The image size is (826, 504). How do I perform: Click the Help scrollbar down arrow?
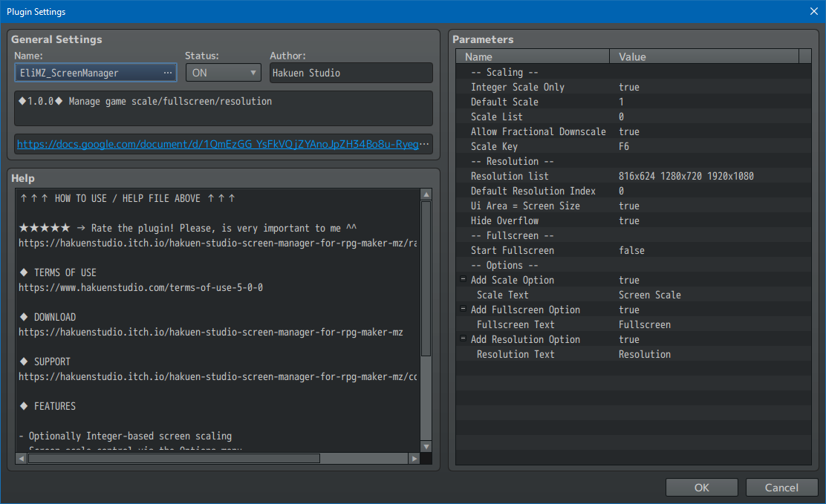(426, 447)
